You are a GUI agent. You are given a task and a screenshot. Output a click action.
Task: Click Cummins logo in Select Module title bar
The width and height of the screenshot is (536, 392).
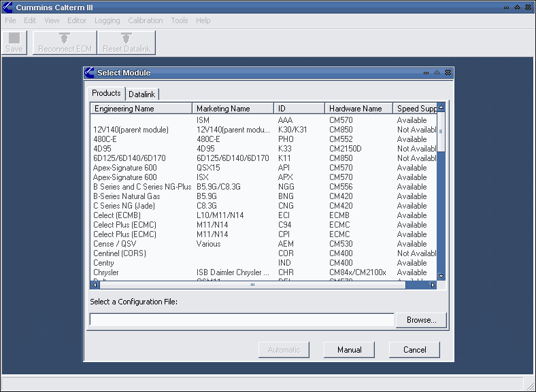[x=89, y=73]
